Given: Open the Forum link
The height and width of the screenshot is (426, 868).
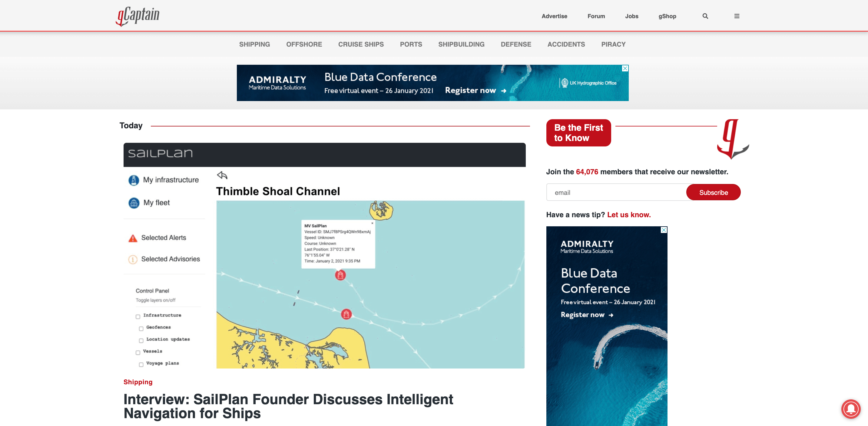Looking at the screenshot, I should pos(596,16).
